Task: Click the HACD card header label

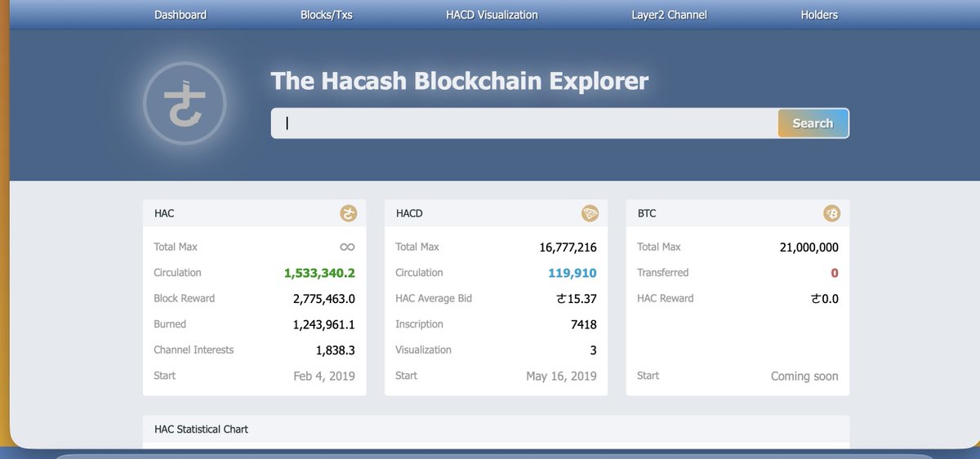Action: tap(409, 214)
